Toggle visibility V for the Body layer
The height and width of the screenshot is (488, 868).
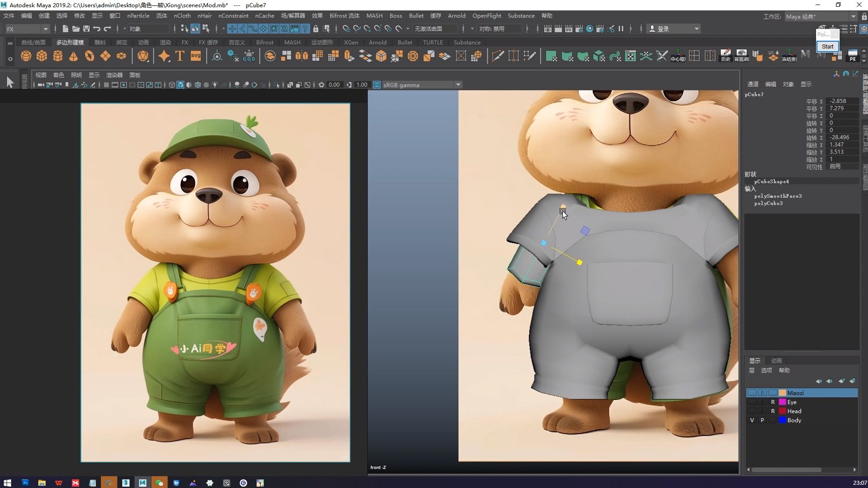pyautogui.click(x=752, y=420)
